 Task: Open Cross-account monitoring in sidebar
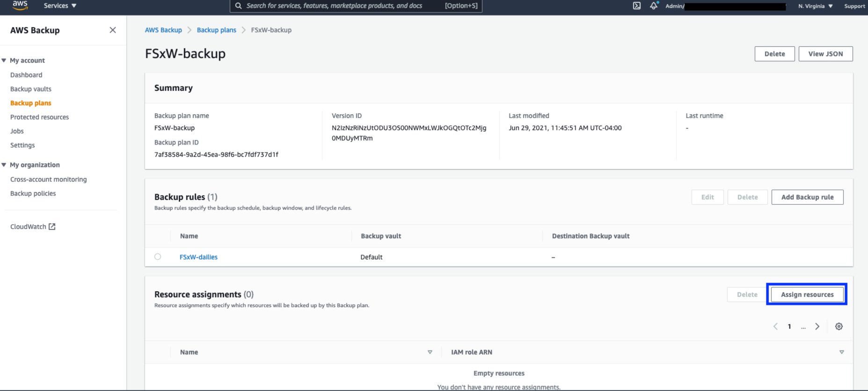49,179
